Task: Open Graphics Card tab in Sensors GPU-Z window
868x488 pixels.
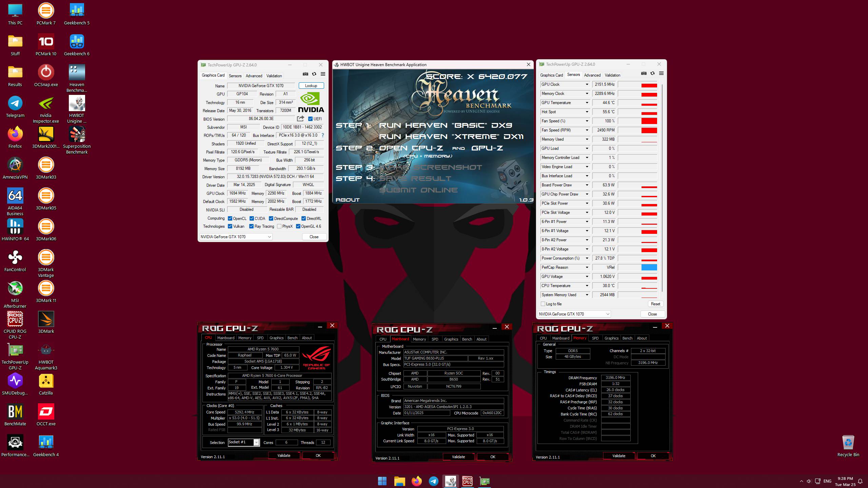Action: point(551,75)
